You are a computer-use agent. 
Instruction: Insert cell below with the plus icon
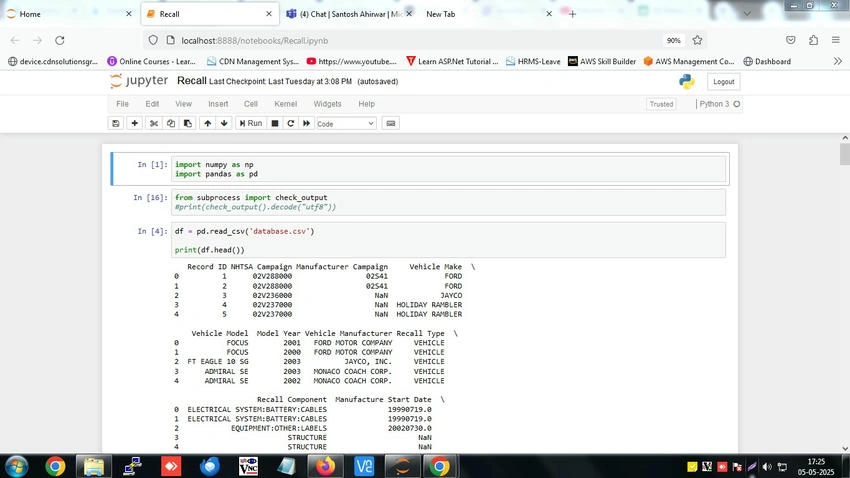134,124
